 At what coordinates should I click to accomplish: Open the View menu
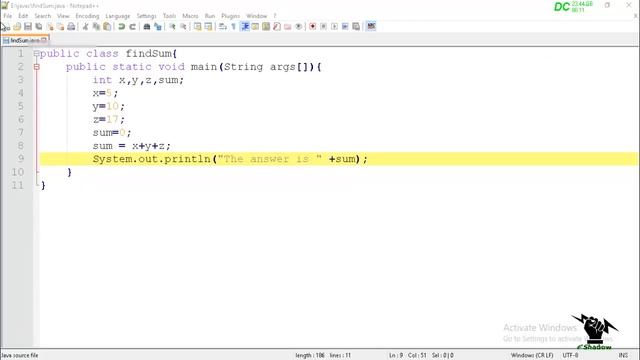[x=63, y=16]
